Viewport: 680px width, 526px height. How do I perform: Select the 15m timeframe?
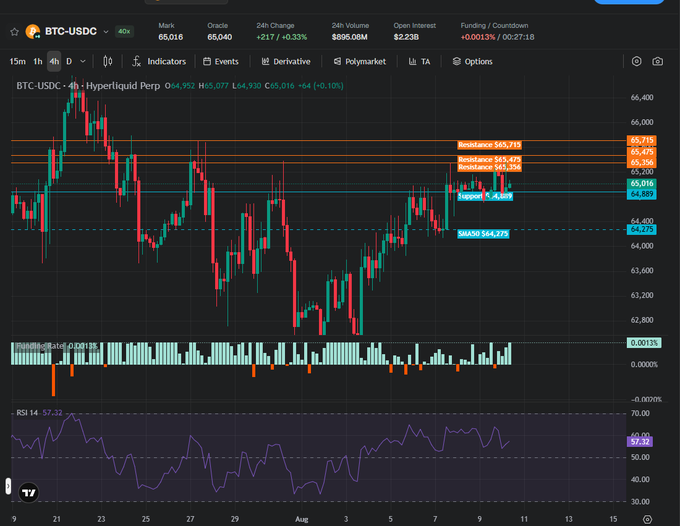[x=17, y=62]
